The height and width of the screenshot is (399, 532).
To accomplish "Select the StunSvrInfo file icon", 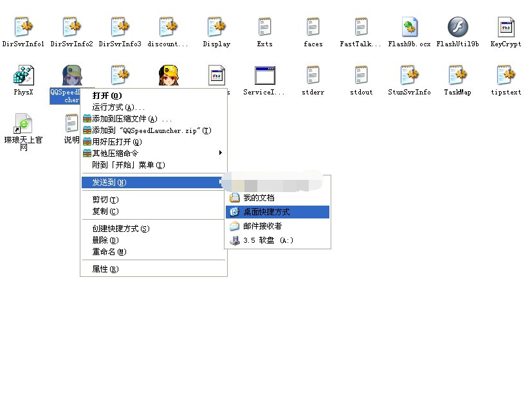I will pos(409,76).
